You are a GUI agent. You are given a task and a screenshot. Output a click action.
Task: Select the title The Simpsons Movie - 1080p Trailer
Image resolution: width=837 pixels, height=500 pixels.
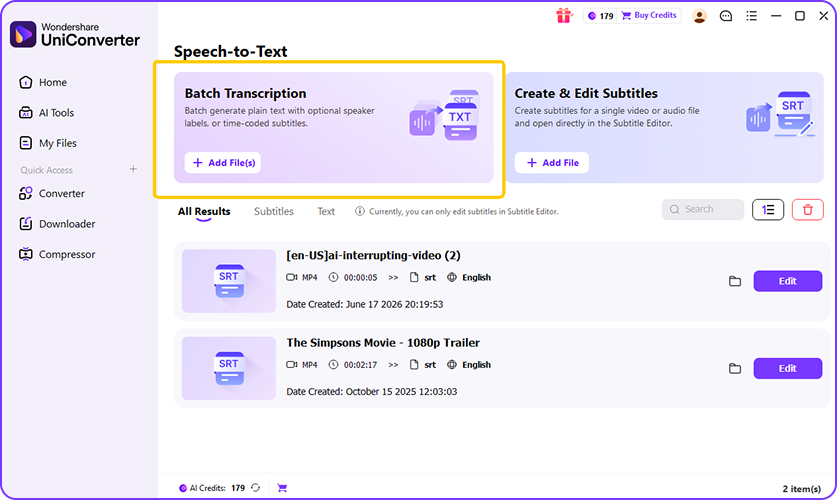[383, 343]
